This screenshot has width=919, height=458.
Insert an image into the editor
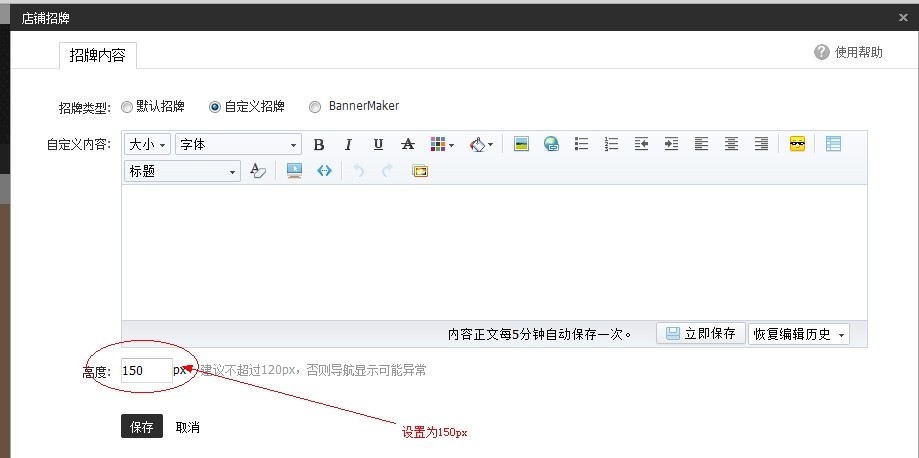[521, 144]
